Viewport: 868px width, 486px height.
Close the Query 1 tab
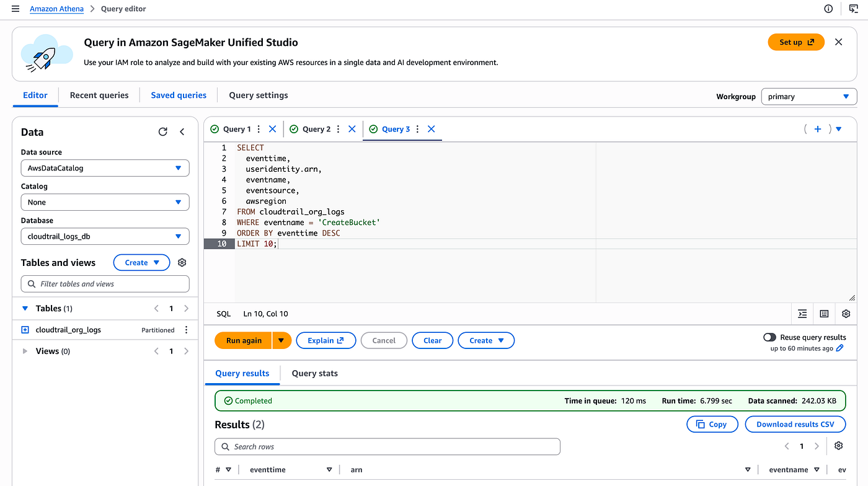pyautogui.click(x=272, y=129)
